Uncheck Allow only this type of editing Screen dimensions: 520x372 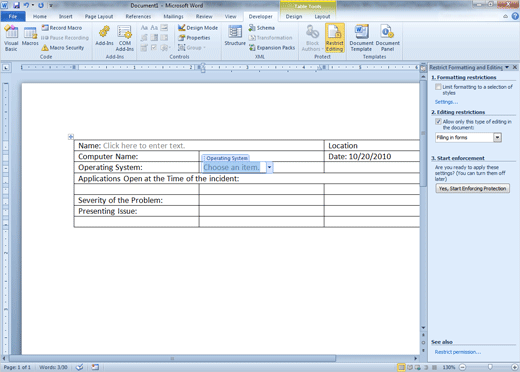pos(438,121)
